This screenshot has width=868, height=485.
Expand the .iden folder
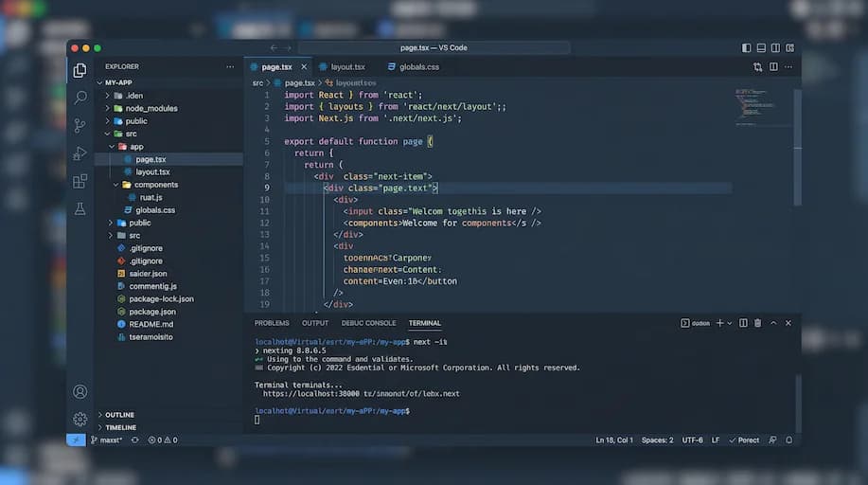coord(107,96)
